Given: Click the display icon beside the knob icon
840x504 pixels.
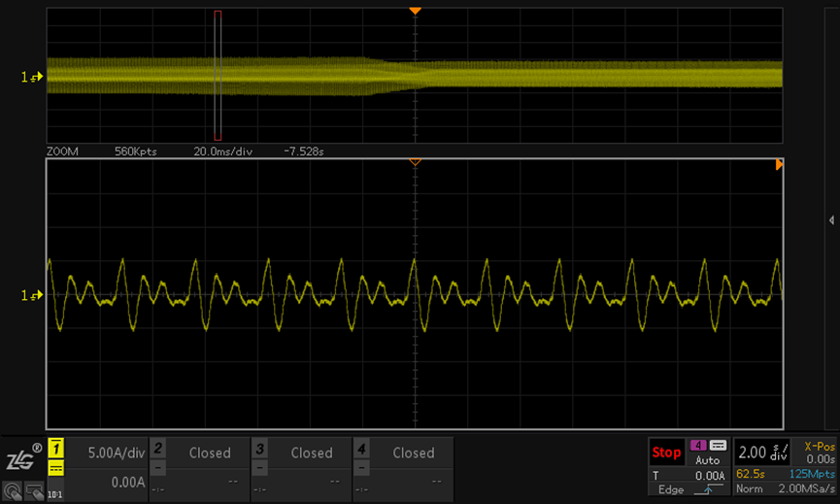Looking at the screenshot, I should (x=33, y=492).
